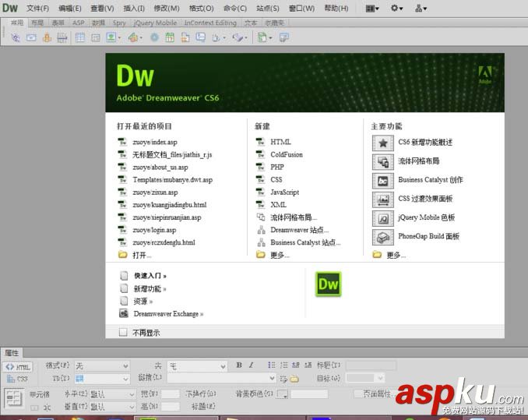This screenshot has height=420, width=528.
Task: Open the 垂直(T) alignment dropdown
Action: point(112,407)
